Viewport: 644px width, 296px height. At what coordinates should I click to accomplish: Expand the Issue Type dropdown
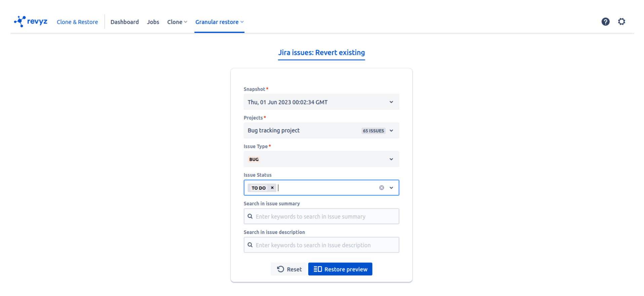click(391, 159)
